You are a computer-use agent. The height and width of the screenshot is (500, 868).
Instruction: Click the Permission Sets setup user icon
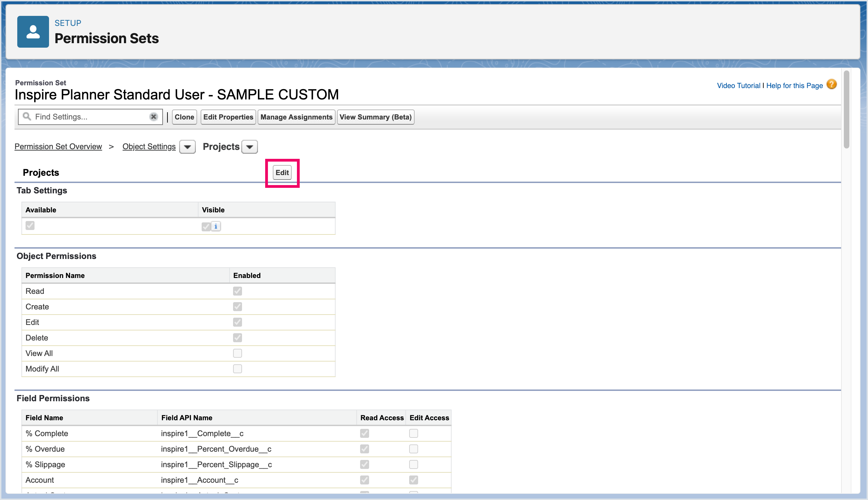click(x=33, y=32)
